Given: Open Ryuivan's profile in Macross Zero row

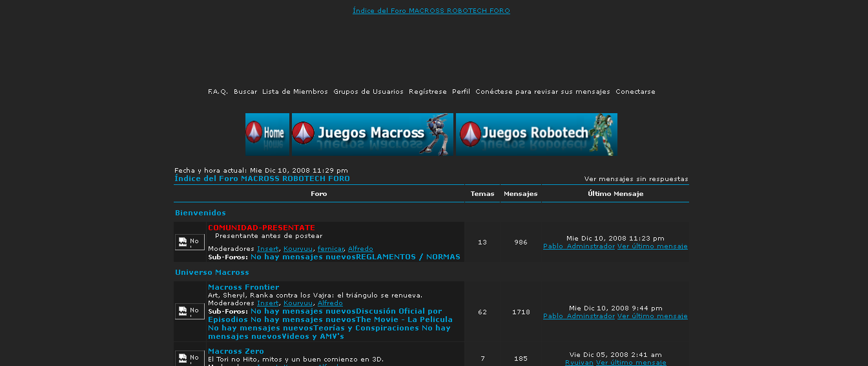Looking at the screenshot, I should tap(579, 363).
